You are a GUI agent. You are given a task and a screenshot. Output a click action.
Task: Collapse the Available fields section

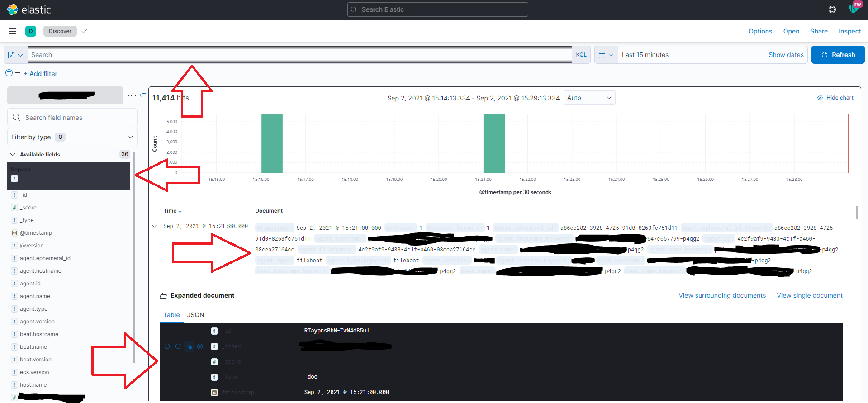tap(13, 154)
